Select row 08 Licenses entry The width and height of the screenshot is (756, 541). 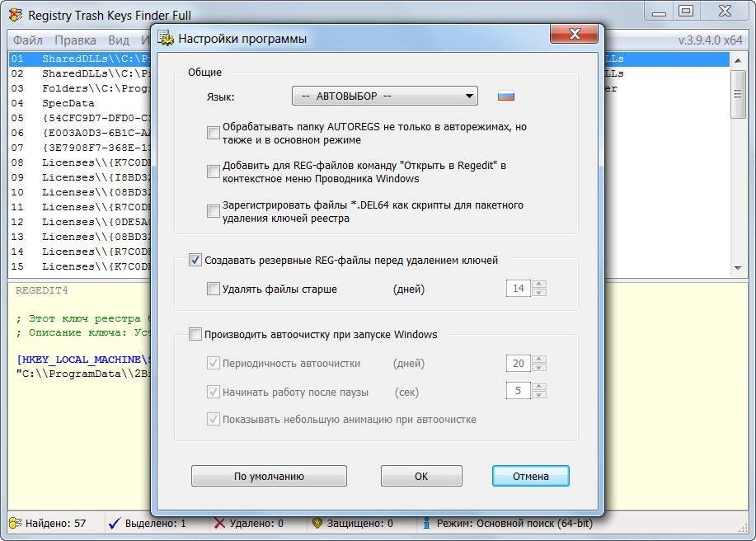(80, 162)
